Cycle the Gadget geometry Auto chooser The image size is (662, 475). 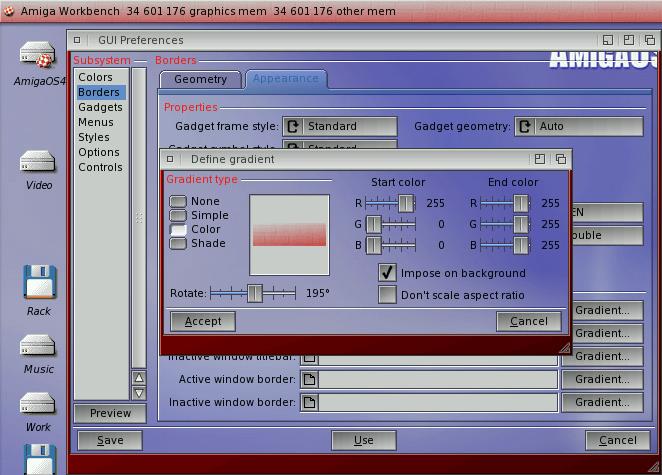click(x=579, y=126)
